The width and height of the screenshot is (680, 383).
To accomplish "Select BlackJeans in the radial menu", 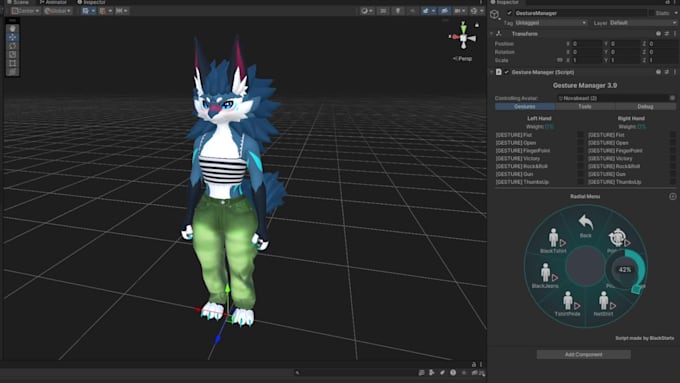I will click(546, 276).
